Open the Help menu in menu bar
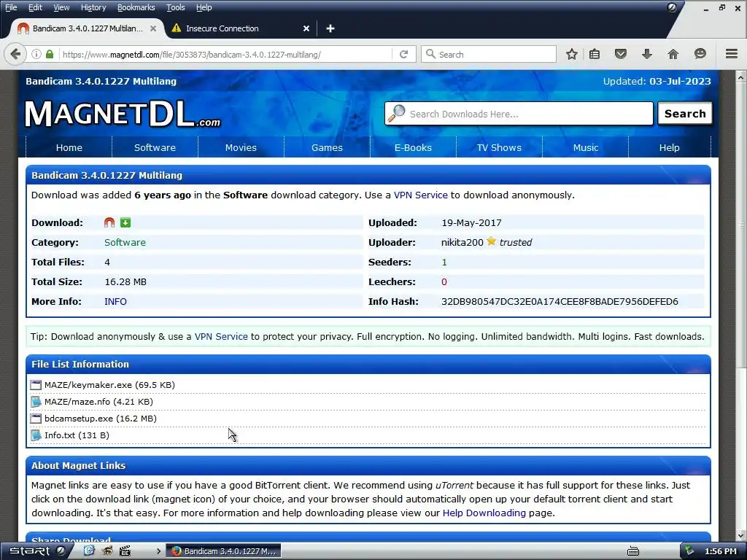The image size is (747, 560). click(x=204, y=7)
